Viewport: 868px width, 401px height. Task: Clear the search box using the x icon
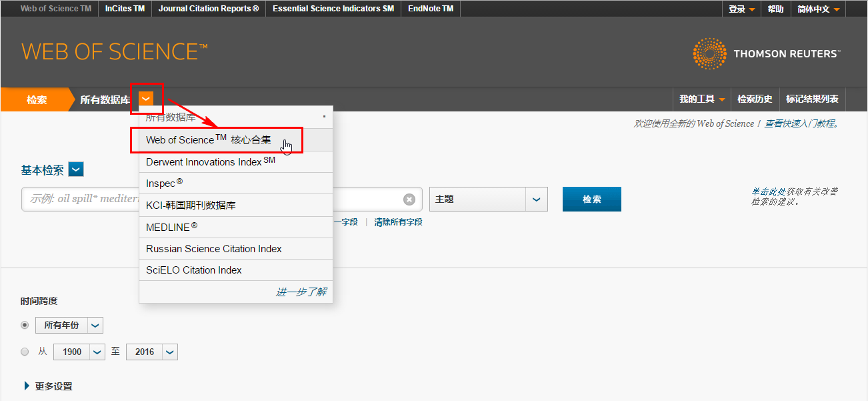409,199
